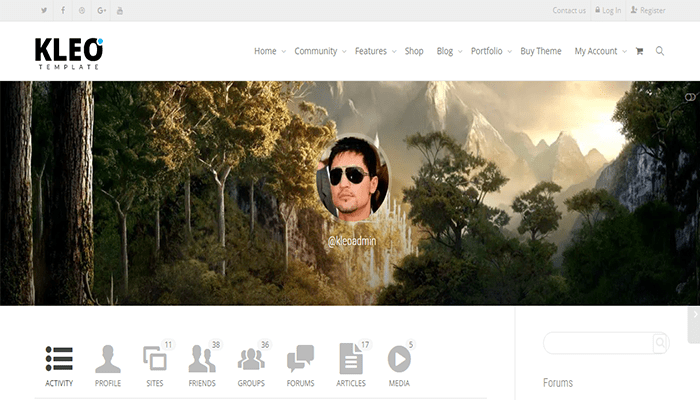Open the Twitter social icon
700x400 pixels.
tap(44, 10)
